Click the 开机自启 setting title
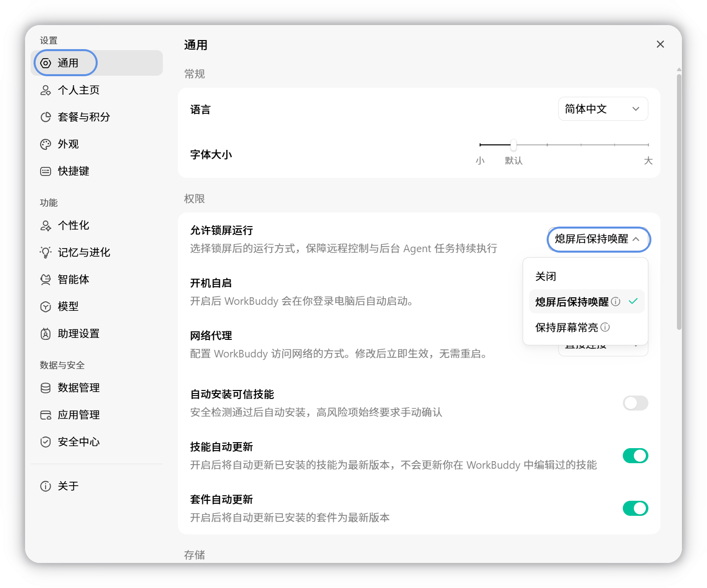Image resolution: width=707 pixels, height=588 pixels. coord(211,283)
